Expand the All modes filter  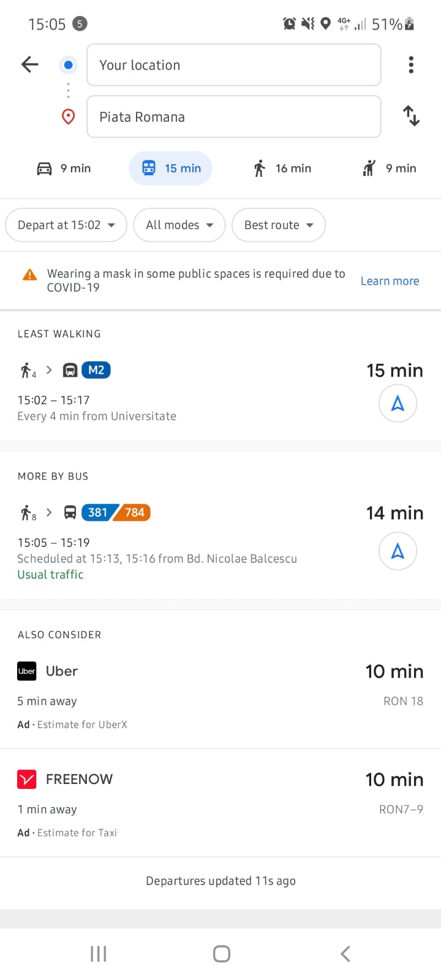coord(179,225)
